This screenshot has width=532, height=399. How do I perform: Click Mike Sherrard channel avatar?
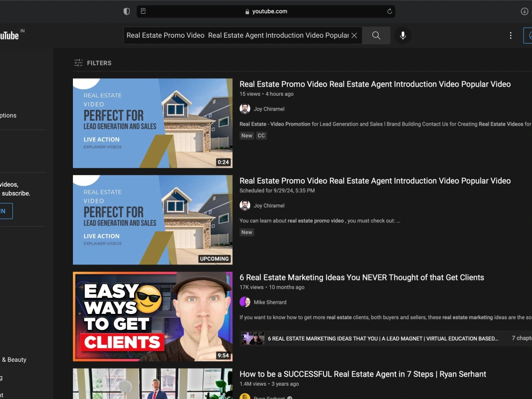click(245, 302)
